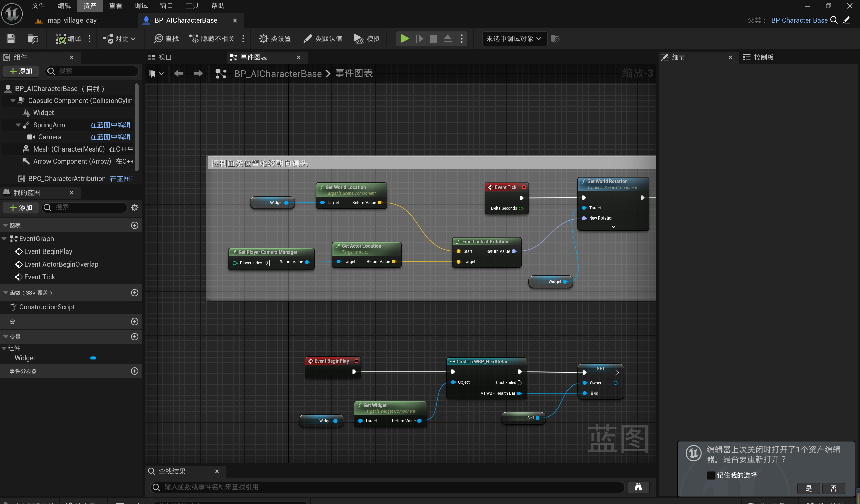This screenshot has width=860, height=504.
Task: Open the debug object dropdown (未选中调试对象)
Action: tap(514, 38)
